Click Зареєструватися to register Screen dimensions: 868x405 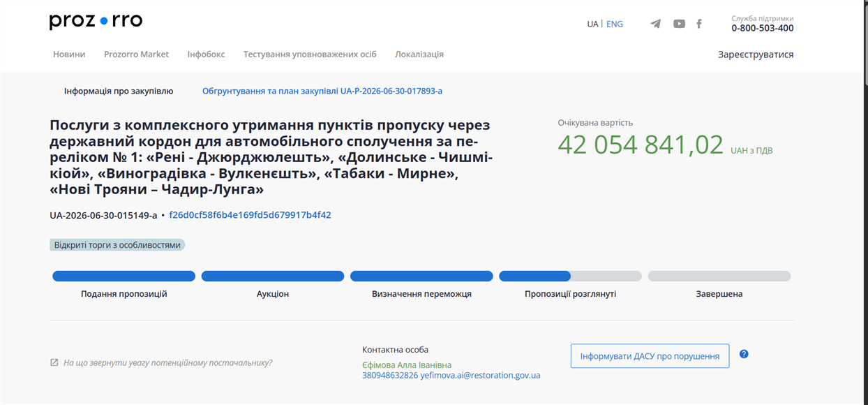tap(756, 54)
